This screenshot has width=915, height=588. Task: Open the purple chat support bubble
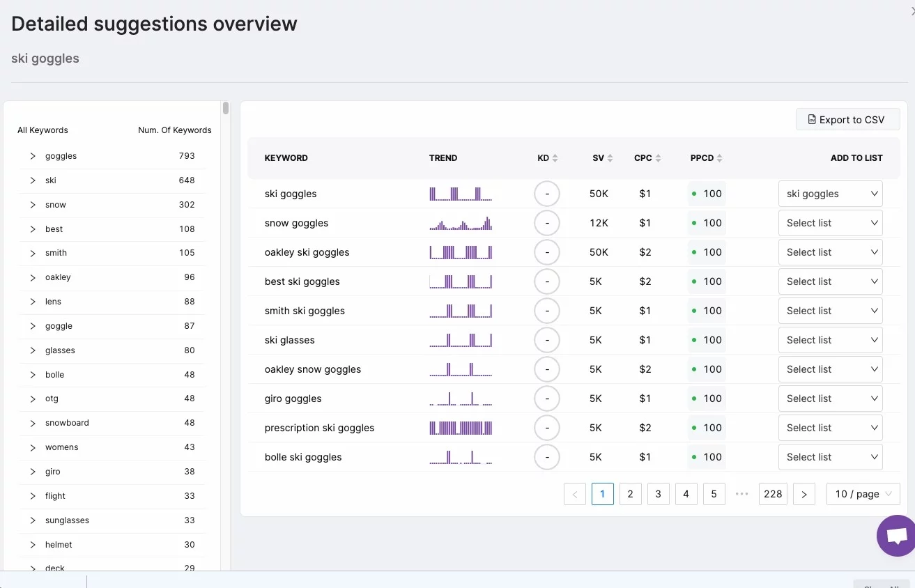point(897,536)
